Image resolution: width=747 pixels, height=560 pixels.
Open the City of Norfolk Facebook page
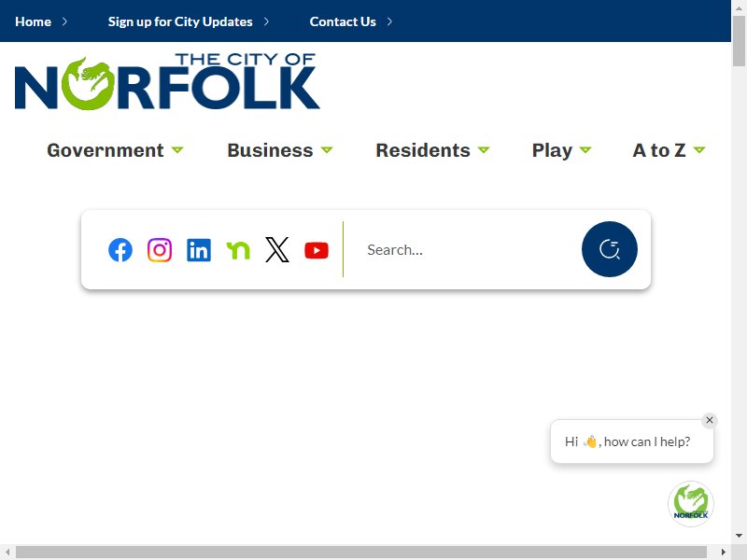click(120, 250)
